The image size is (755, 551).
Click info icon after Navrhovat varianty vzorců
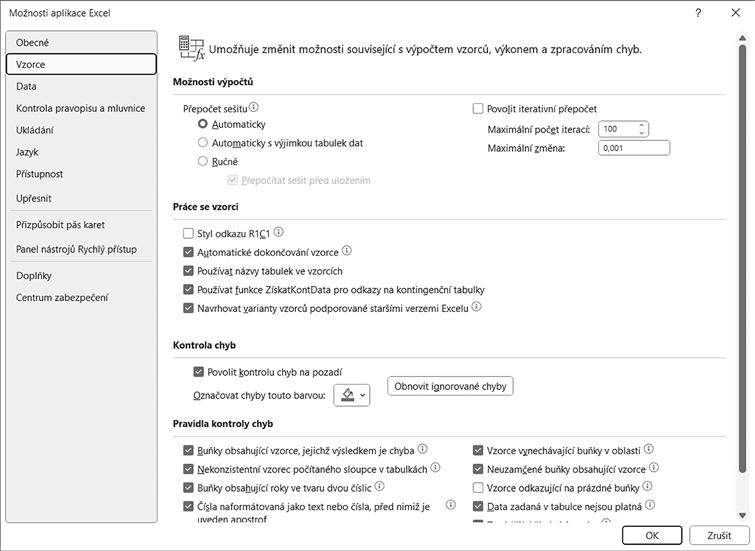click(477, 307)
